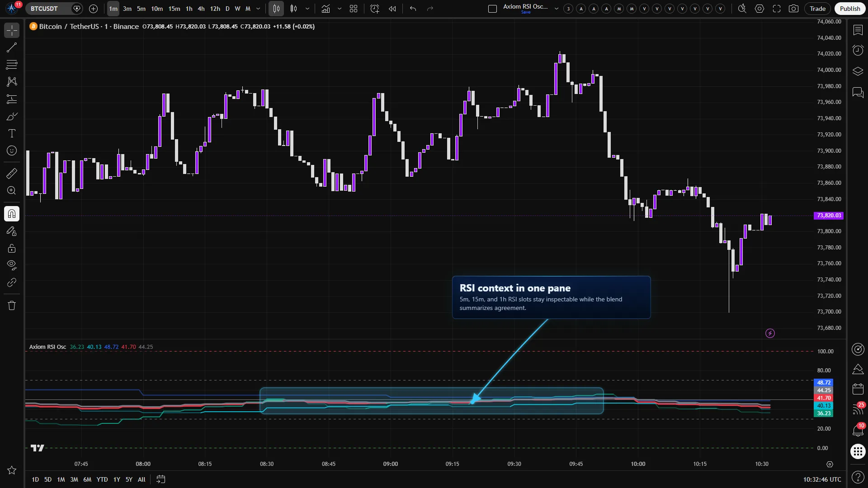Click the link drawings chain icon

12,282
